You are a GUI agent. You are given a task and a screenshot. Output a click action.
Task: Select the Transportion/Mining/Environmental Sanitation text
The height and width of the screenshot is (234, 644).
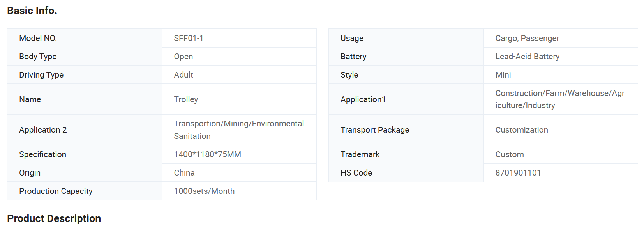[238, 129]
